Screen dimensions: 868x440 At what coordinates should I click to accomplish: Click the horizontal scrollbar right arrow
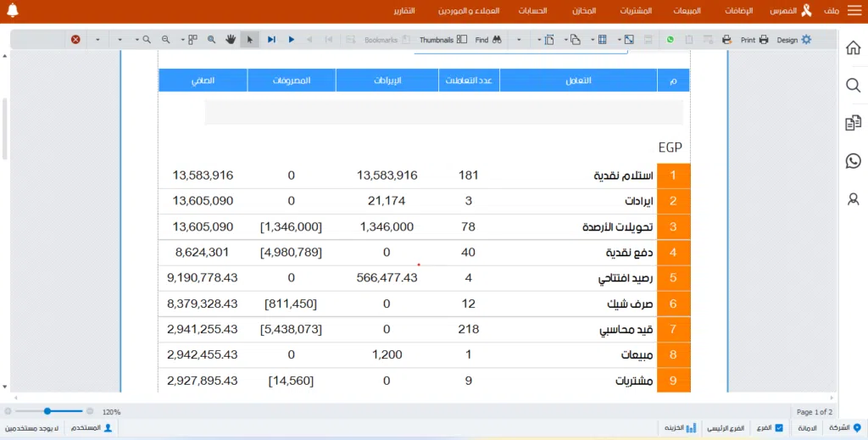click(x=832, y=398)
